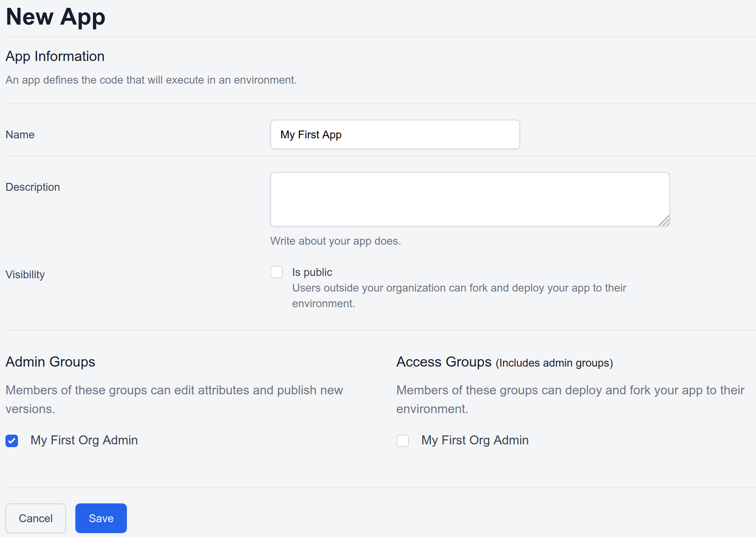Click the 'Visibility' label
Screen dimensions: 756x537
tap(25, 275)
